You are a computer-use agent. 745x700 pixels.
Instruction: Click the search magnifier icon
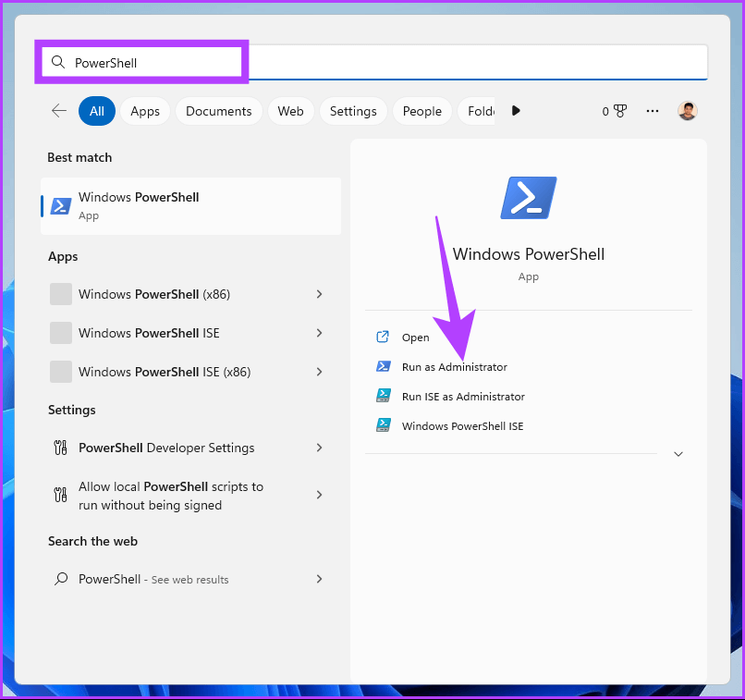click(58, 62)
